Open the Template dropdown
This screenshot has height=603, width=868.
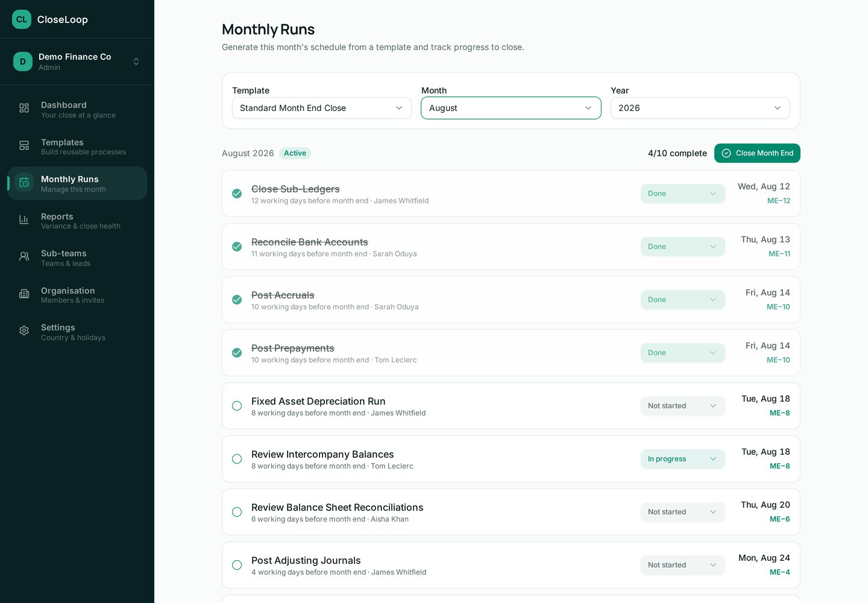click(322, 108)
